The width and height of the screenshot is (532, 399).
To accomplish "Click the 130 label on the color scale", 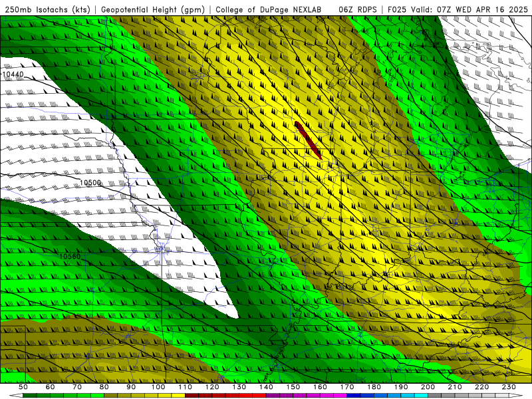I will click(x=239, y=387).
